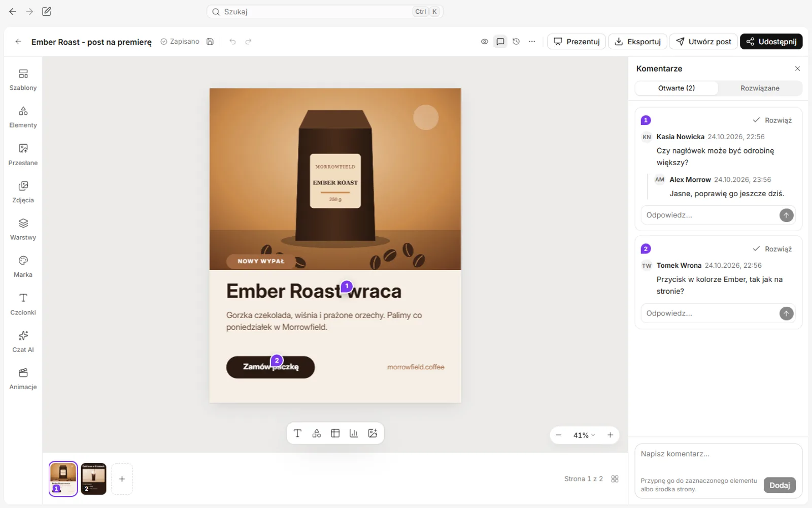Open the Czat AI sidebar tool
The image size is (812, 508).
tap(23, 342)
